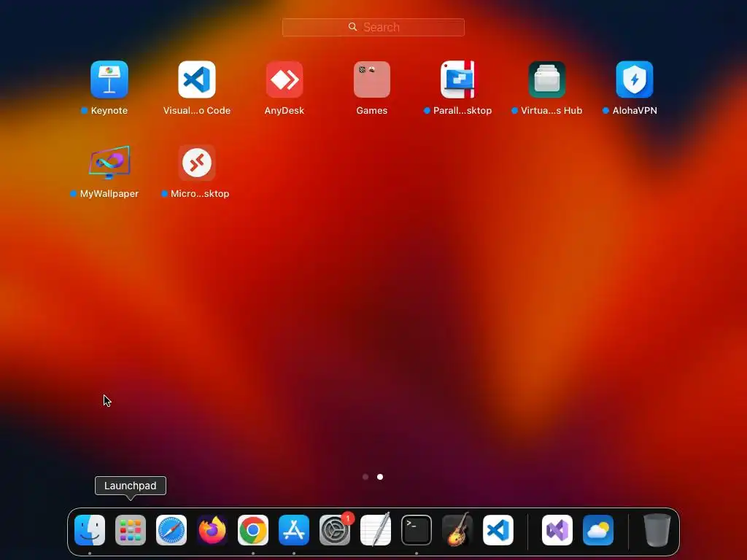747x560 pixels.
Task: Launch Parallels Desktop app
Action: click(x=458, y=79)
